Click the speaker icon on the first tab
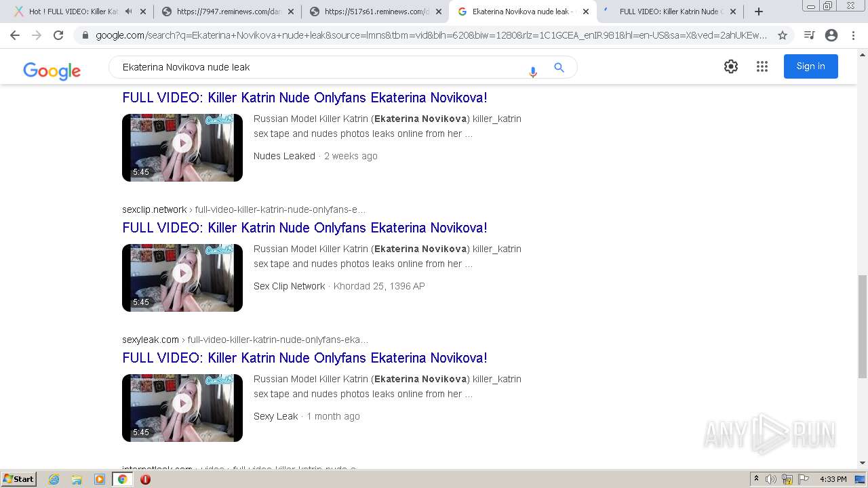Viewport: 868px width, 488px height. point(129,12)
